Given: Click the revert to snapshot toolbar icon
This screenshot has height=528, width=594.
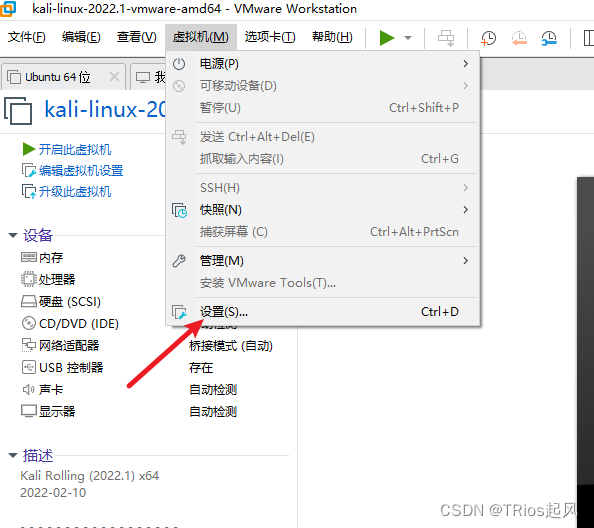Looking at the screenshot, I should point(519,38).
